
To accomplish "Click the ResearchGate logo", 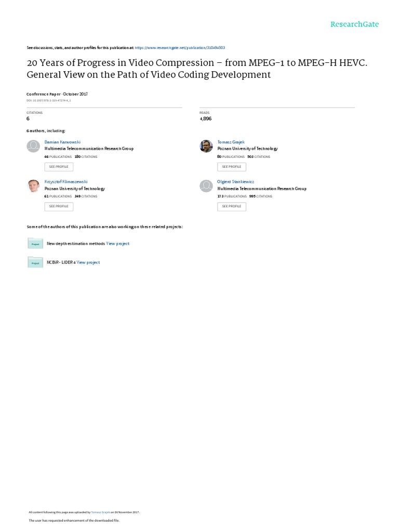I will click(x=354, y=24).
